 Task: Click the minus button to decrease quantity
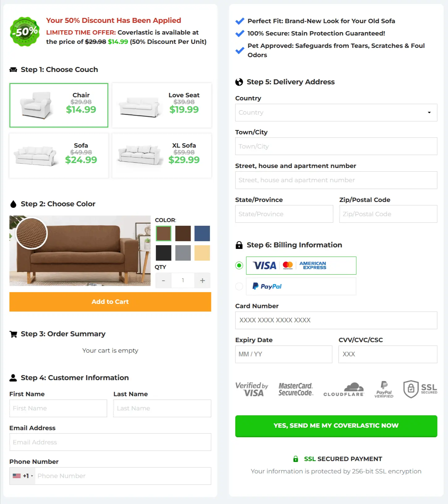[x=163, y=280]
